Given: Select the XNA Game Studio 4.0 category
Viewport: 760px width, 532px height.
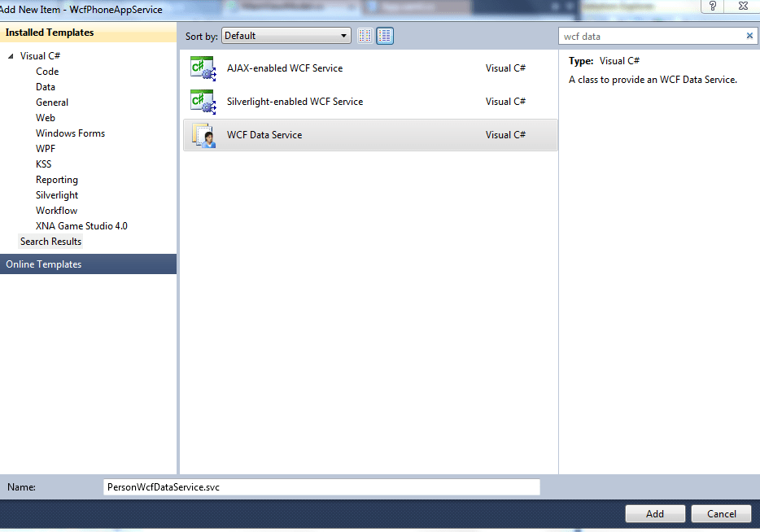Looking at the screenshot, I should [x=81, y=226].
